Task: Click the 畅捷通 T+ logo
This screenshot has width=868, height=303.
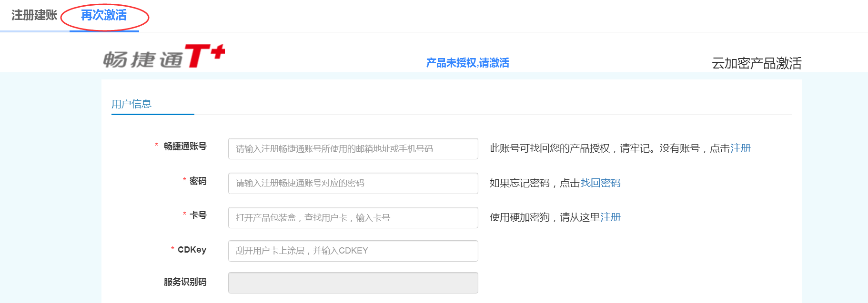Action: tap(164, 56)
